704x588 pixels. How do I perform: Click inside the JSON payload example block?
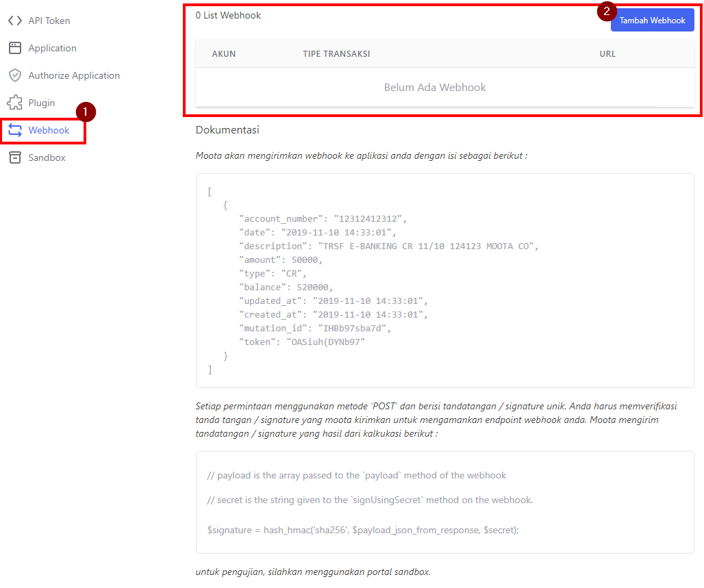[444, 281]
